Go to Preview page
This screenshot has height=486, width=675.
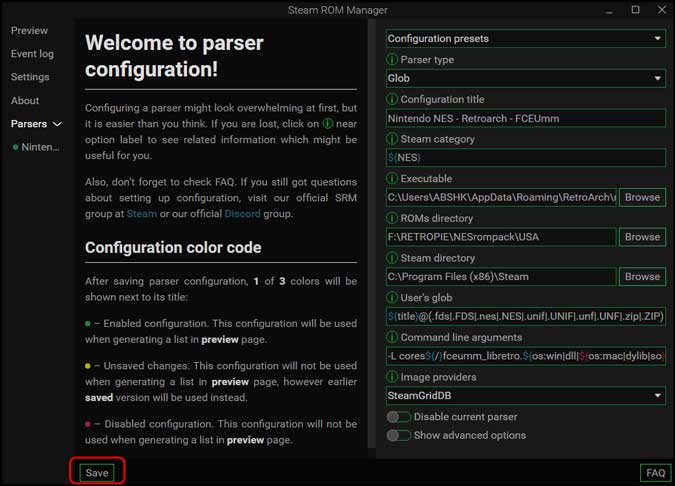click(29, 31)
